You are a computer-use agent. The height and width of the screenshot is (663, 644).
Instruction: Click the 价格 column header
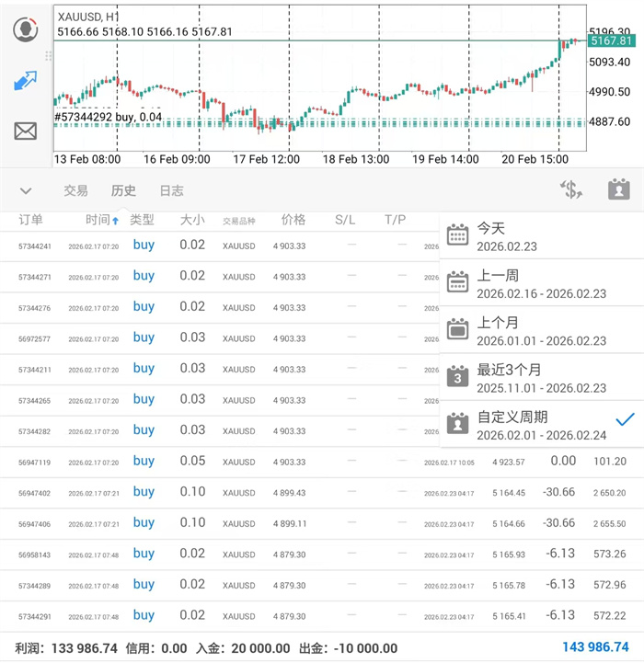tap(293, 221)
